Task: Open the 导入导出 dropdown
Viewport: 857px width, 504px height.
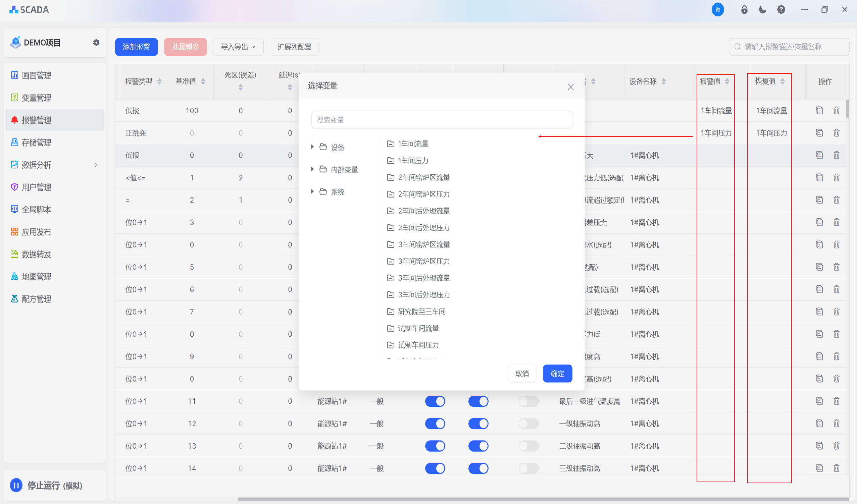Action: [x=238, y=47]
